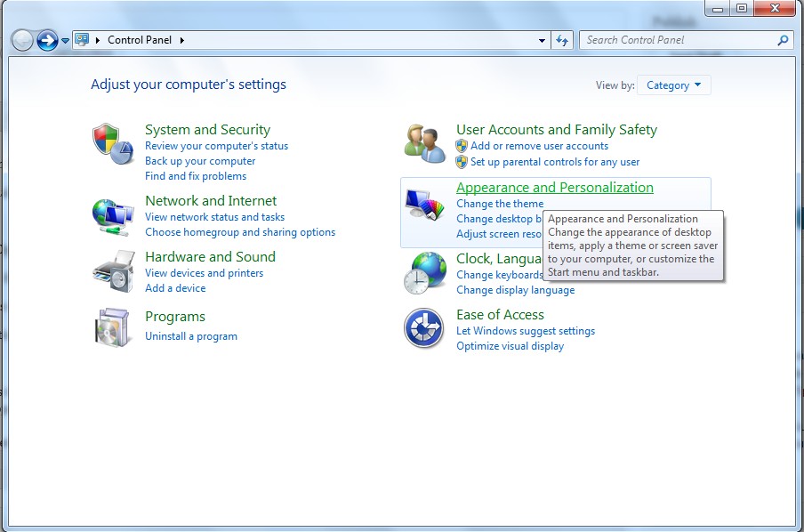
Task: Open Hardware and Sound category
Action: (210, 256)
